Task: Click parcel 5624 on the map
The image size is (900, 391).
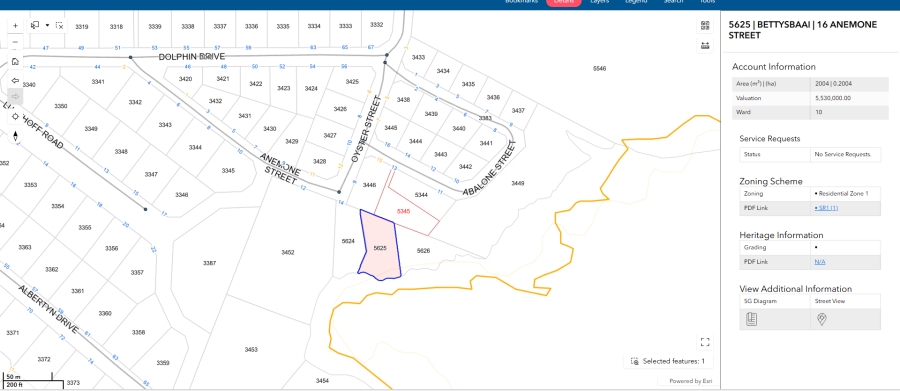Action: coord(348,242)
